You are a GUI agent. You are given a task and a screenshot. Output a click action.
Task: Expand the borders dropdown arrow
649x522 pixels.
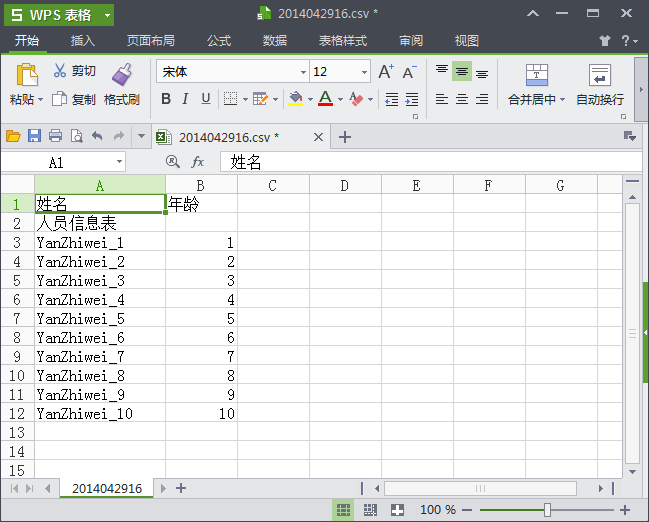245,99
